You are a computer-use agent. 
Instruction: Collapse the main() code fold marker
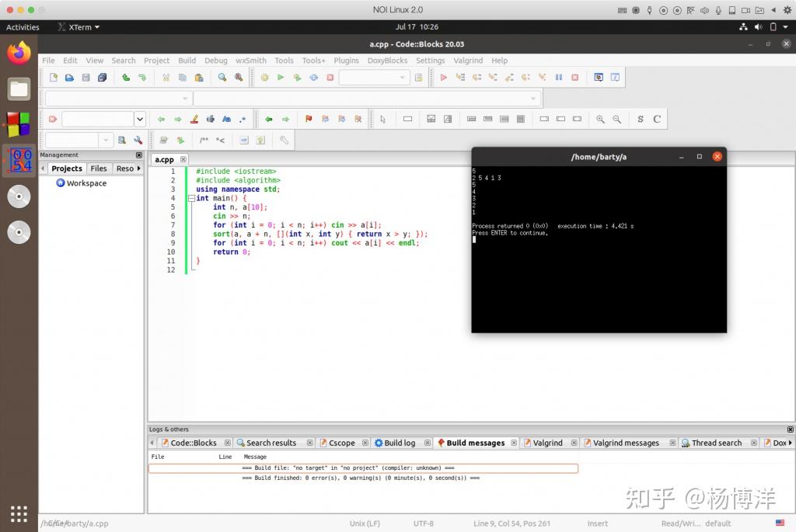coord(191,198)
